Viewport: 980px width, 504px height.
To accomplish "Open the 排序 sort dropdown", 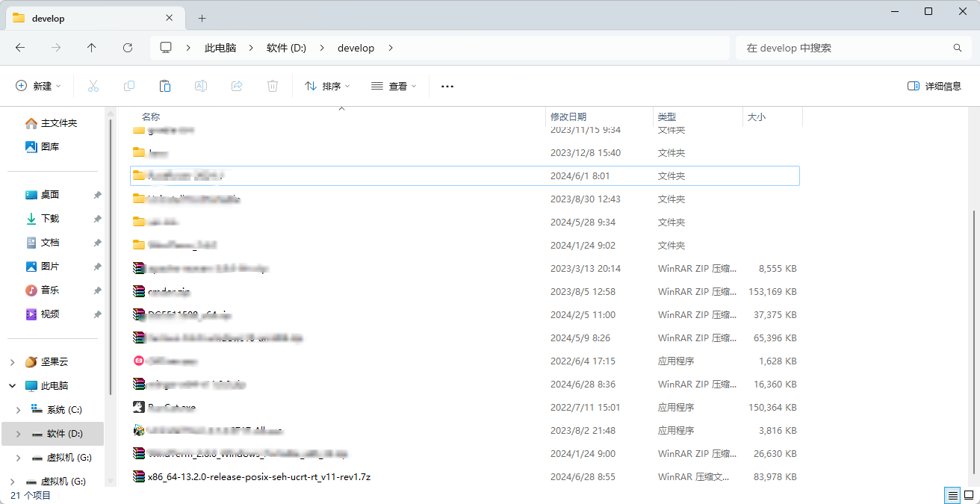I will (x=327, y=86).
